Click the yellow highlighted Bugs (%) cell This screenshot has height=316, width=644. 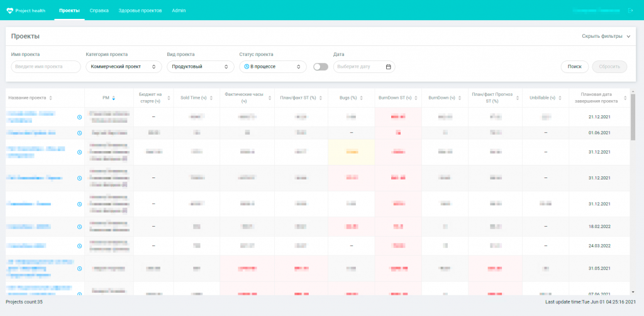click(x=351, y=152)
